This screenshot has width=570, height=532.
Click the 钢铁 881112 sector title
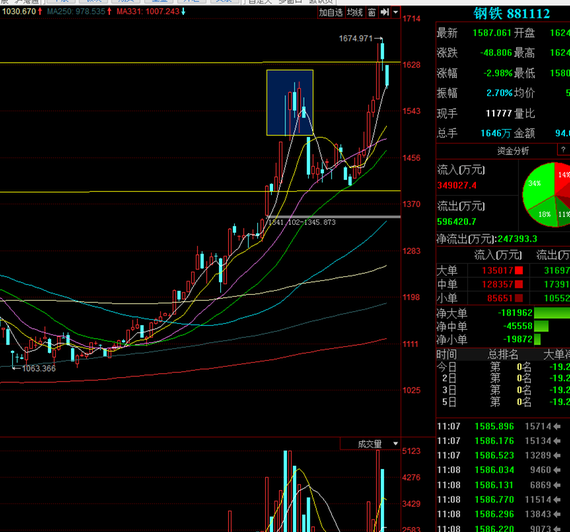(x=511, y=14)
